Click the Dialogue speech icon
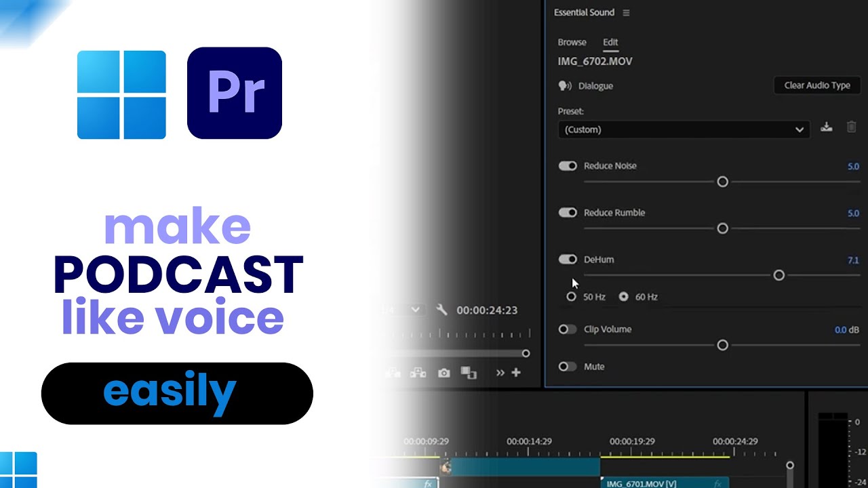 (x=565, y=86)
